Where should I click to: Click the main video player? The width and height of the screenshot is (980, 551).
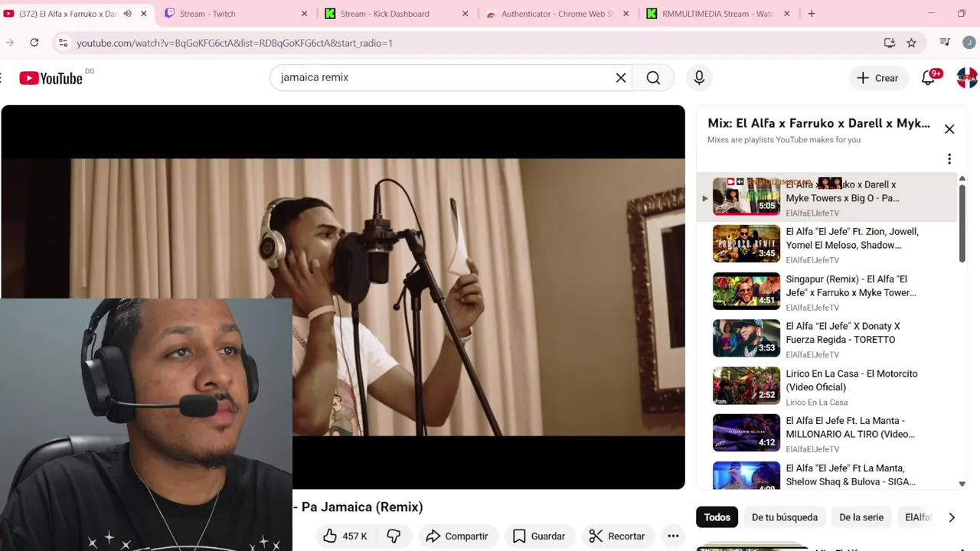pyautogui.click(x=343, y=297)
